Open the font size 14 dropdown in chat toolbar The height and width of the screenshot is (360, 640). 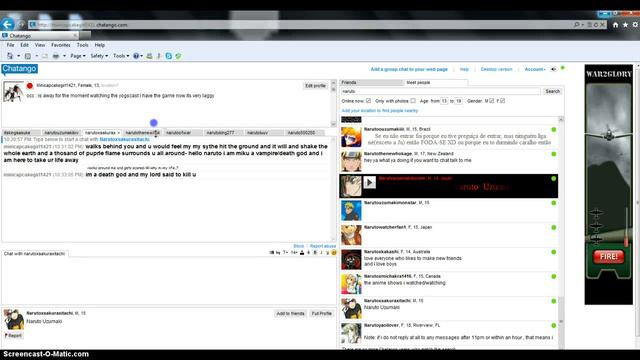click(x=294, y=253)
